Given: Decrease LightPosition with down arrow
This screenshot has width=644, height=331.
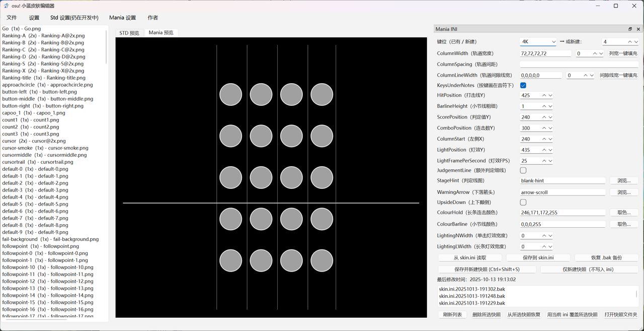Looking at the screenshot, I should click(x=550, y=150).
